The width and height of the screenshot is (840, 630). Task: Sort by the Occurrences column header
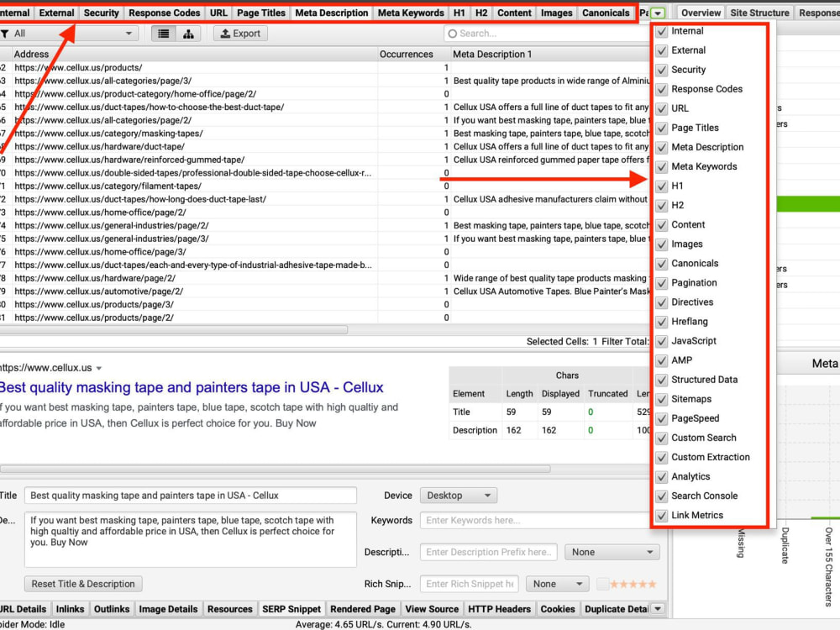coord(413,54)
